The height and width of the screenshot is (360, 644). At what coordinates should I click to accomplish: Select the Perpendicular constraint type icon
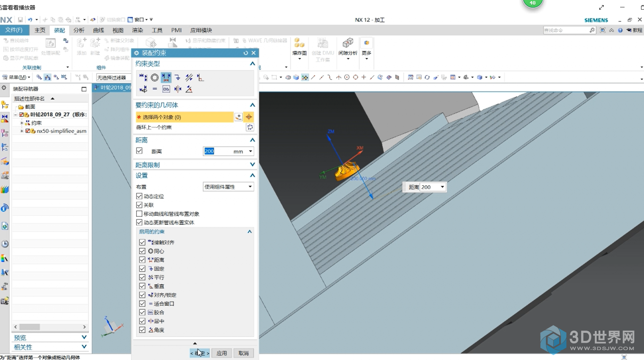(200, 78)
